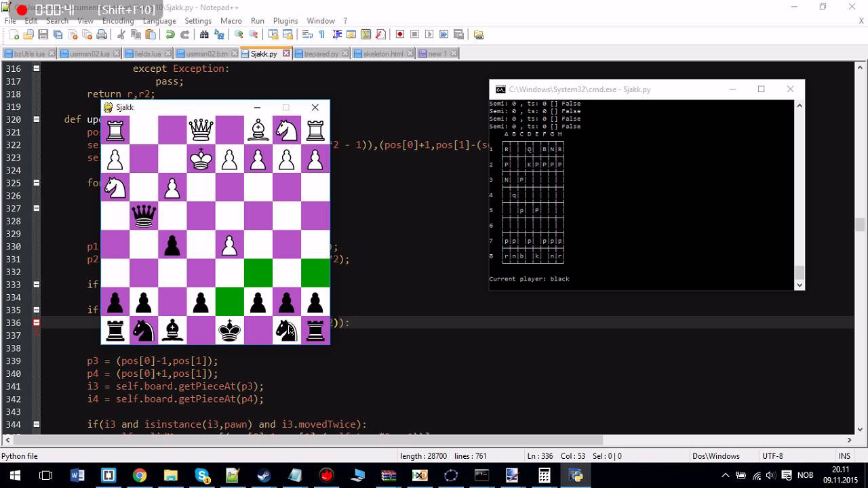Viewport: 868px width, 488px height.
Task: Collapse the fold at line 325
Action: [x=37, y=183]
